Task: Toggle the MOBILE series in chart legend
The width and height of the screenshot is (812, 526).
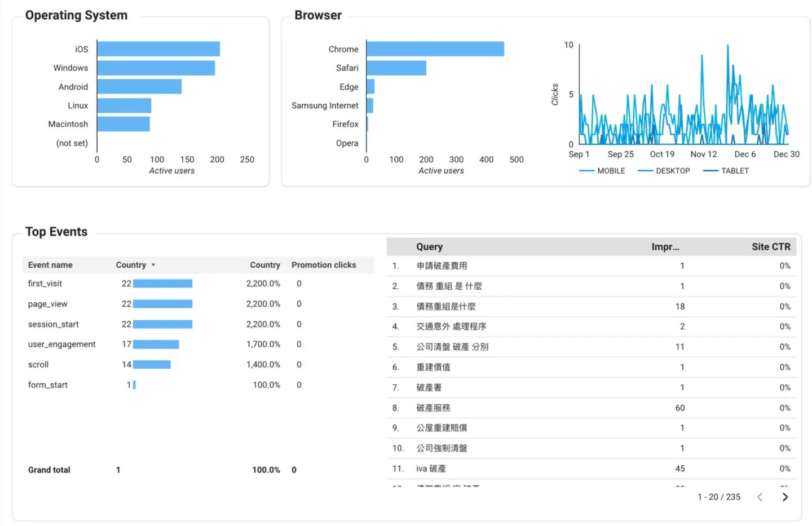Action: 602,171
